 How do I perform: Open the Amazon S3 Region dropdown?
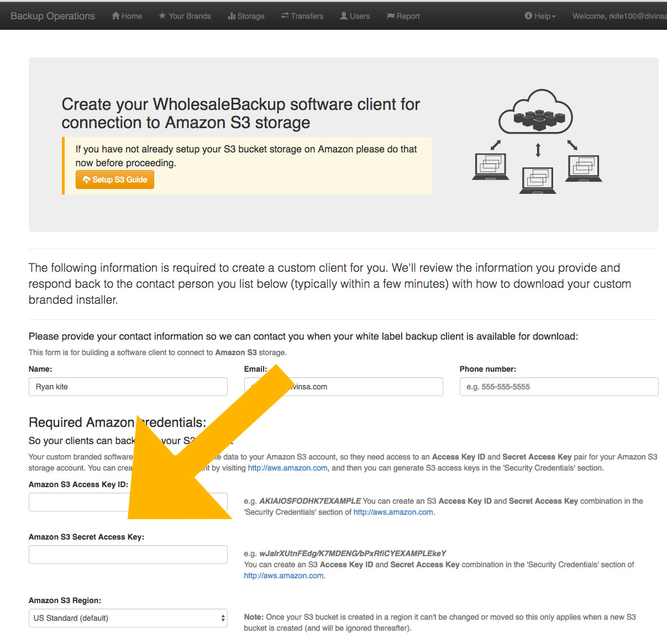click(x=128, y=618)
